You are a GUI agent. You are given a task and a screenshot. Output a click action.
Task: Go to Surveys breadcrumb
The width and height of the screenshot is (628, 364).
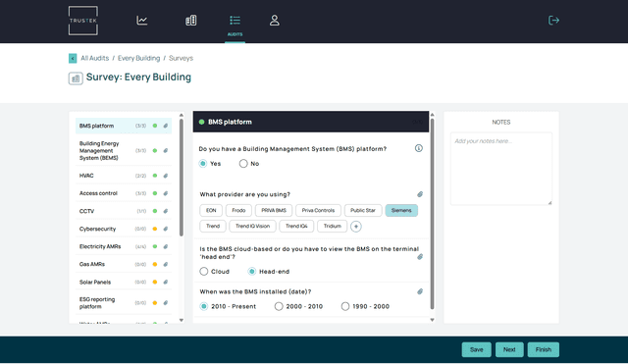coord(181,58)
